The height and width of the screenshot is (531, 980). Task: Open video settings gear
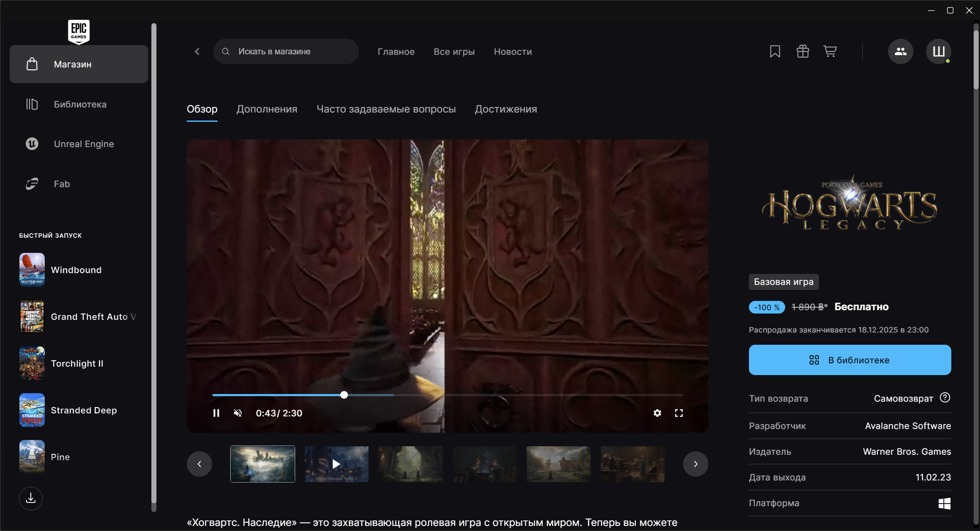[657, 413]
